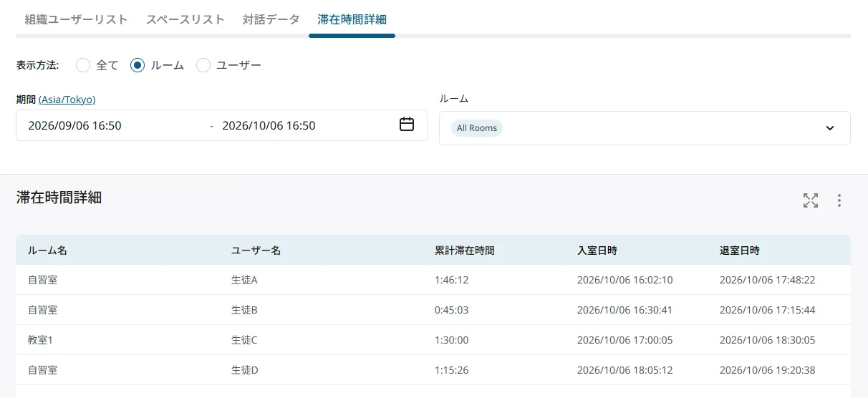Click stay time 1:30:00
Screen dimensions: 868x398
pyautogui.click(x=451, y=340)
